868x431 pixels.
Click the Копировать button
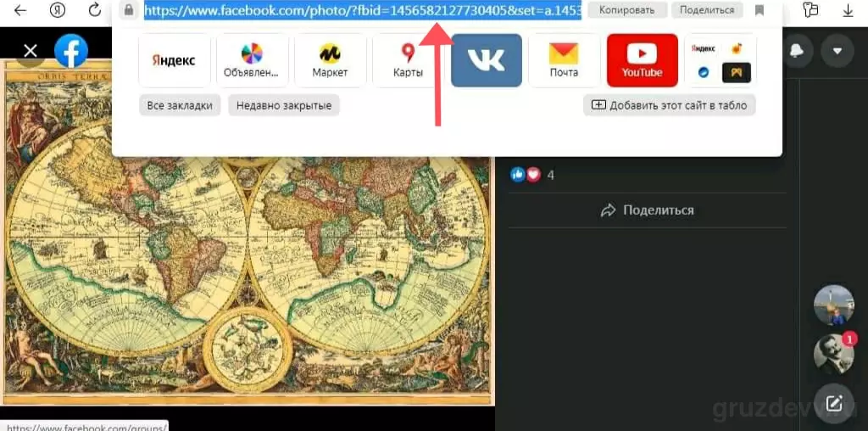click(626, 10)
